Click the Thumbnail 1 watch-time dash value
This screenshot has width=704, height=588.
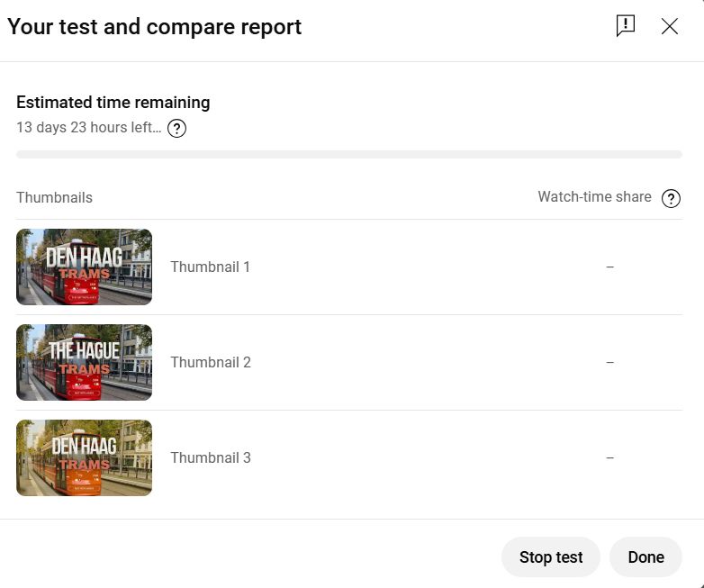(x=609, y=267)
